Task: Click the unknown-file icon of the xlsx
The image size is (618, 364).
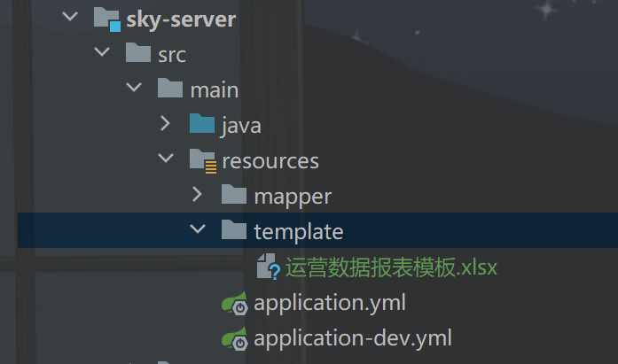Action: 269,267
